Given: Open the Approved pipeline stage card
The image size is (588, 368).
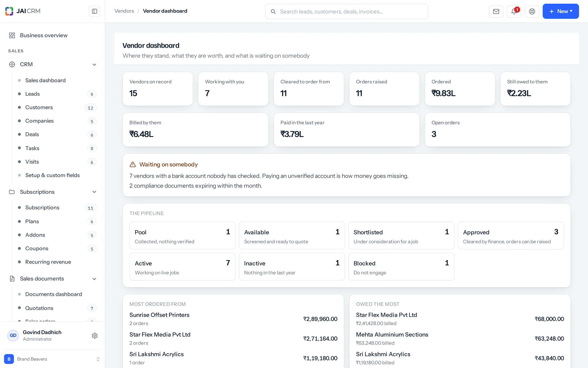Looking at the screenshot, I should tap(511, 236).
